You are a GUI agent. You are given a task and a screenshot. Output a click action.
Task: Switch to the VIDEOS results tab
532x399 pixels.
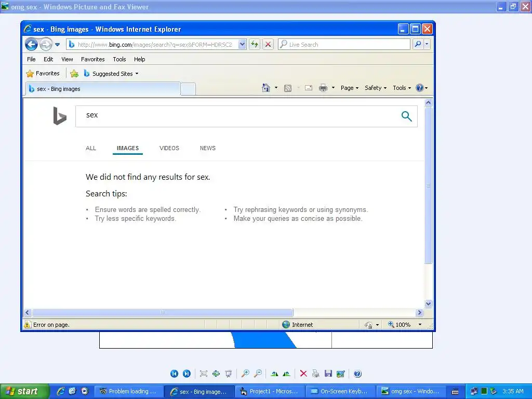click(x=169, y=148)
